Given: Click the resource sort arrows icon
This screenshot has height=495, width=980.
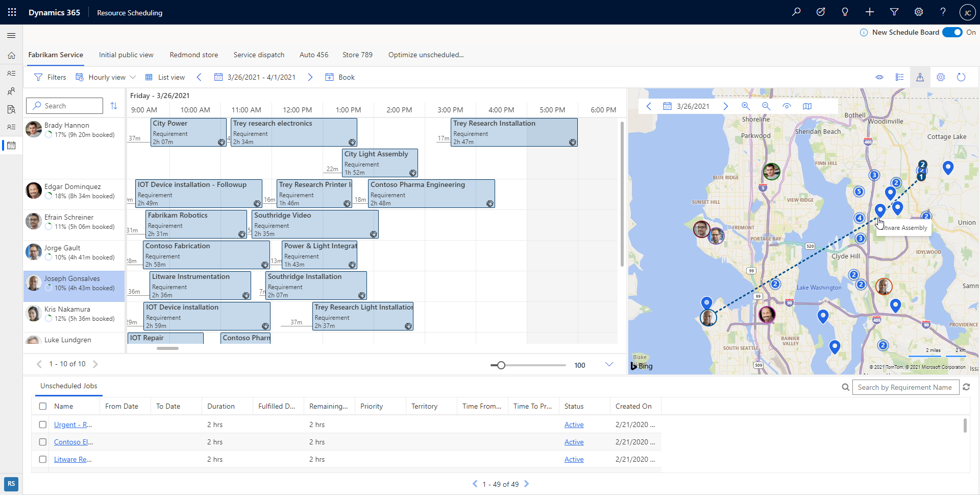Looking at the screenshot, I should [x=114, y=106].
